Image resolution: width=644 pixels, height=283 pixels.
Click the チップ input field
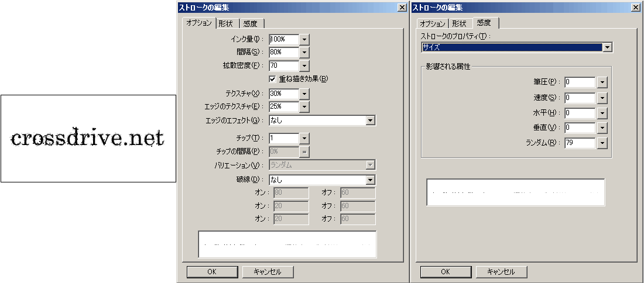(284, 139)
